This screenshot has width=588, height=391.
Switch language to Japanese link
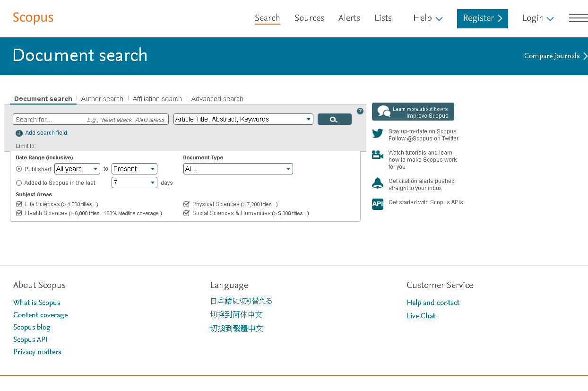(241, 301)
